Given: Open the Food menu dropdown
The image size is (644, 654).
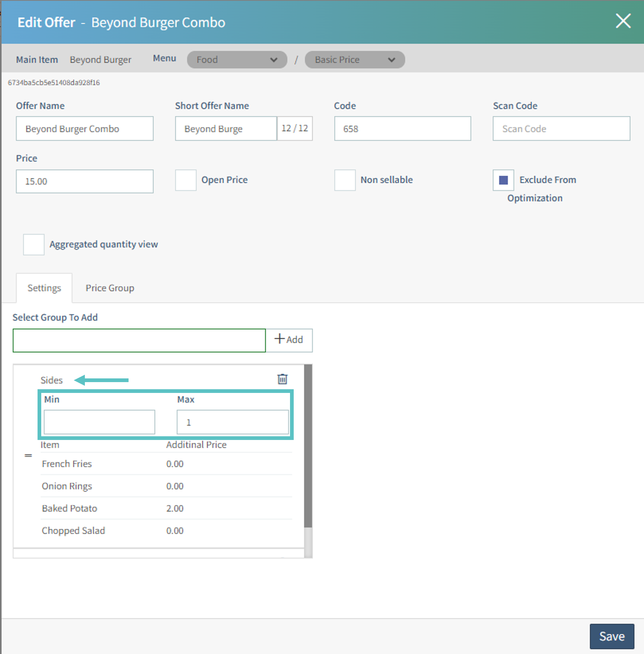Looking at the screenshot, I should 237,60.
